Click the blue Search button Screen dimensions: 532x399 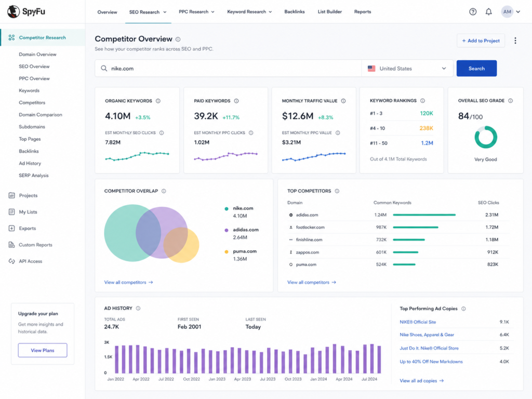coord(476,69)
